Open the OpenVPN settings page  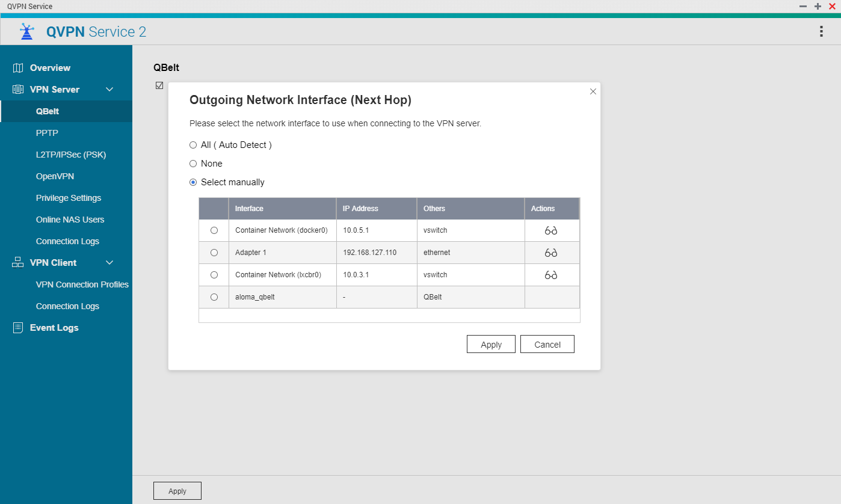(x=55, y=176)
